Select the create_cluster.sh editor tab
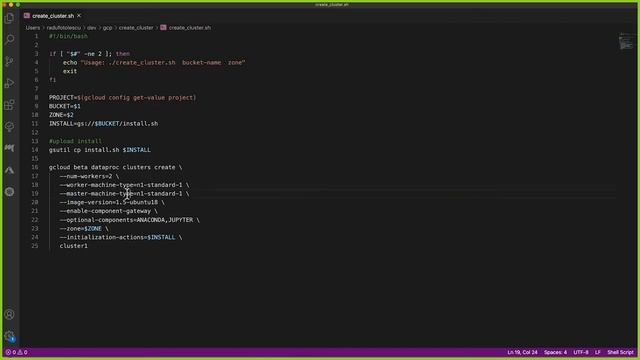Image resolution: width=640 pixels, height=360 pixels. (x=53, y=16)
